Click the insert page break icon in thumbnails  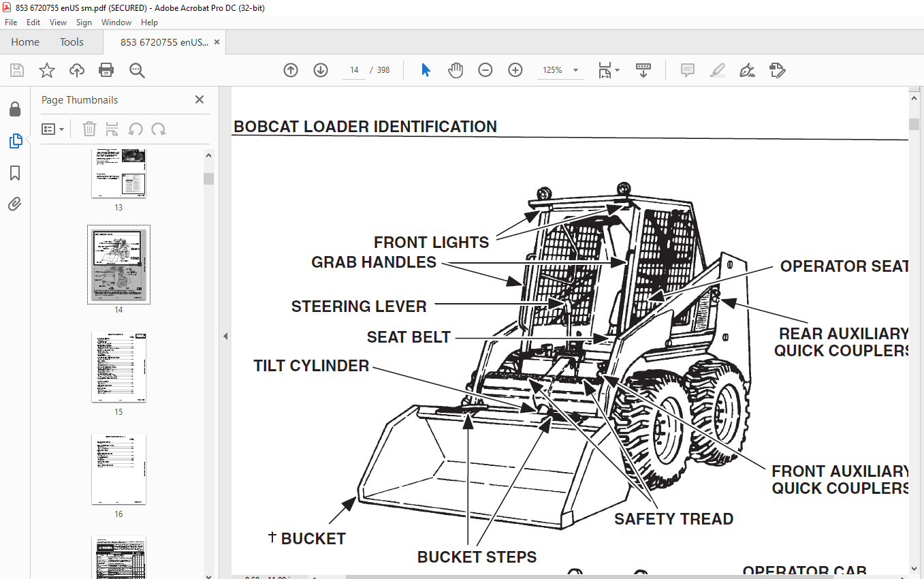[x=112, y=129]
